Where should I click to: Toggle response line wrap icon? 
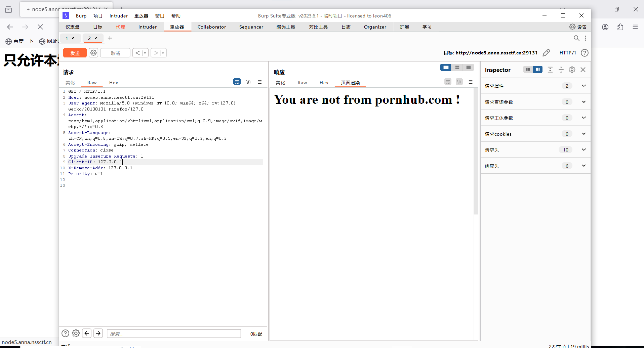(448, 82)
